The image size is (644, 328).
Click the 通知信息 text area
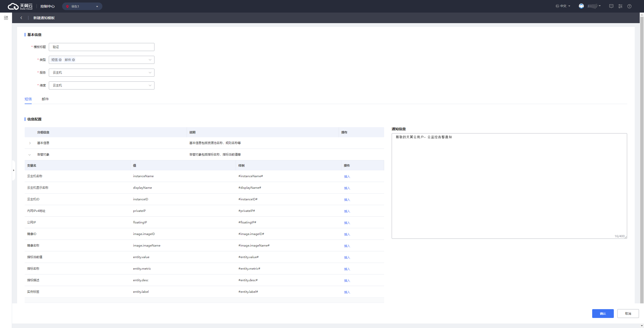pyautogui.click(x=509, y=186)
